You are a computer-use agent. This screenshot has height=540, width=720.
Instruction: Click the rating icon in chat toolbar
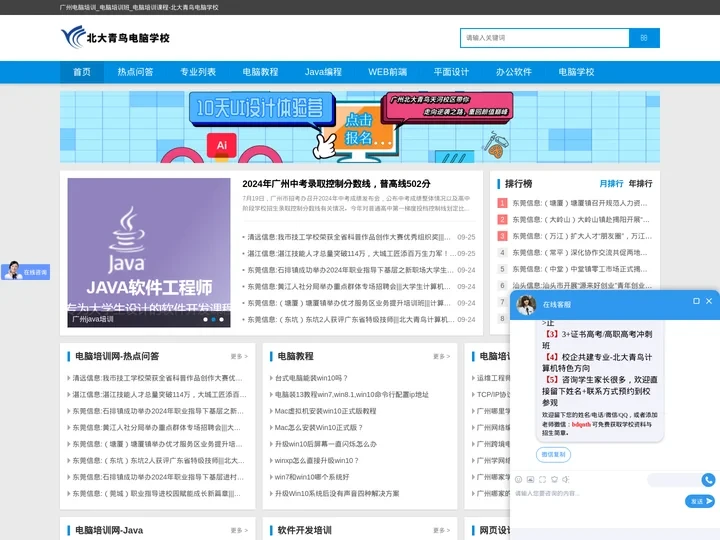(x=554, y=479)
